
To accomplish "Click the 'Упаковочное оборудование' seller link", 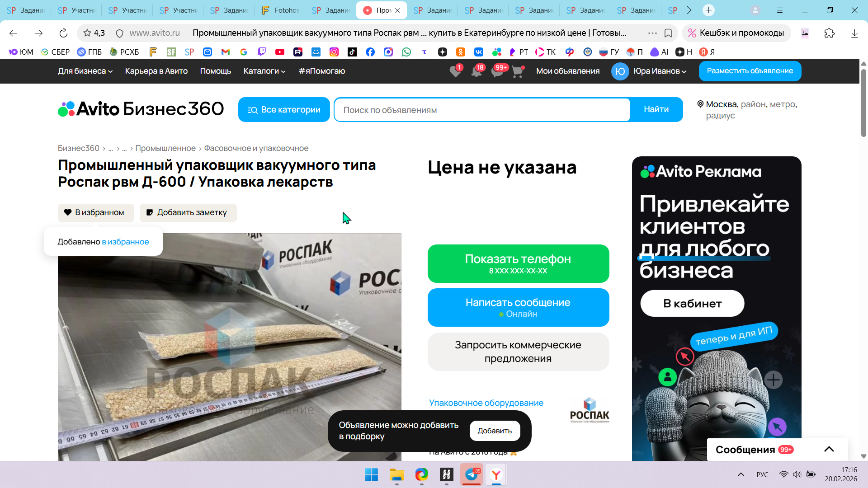I will click(486, 403).
